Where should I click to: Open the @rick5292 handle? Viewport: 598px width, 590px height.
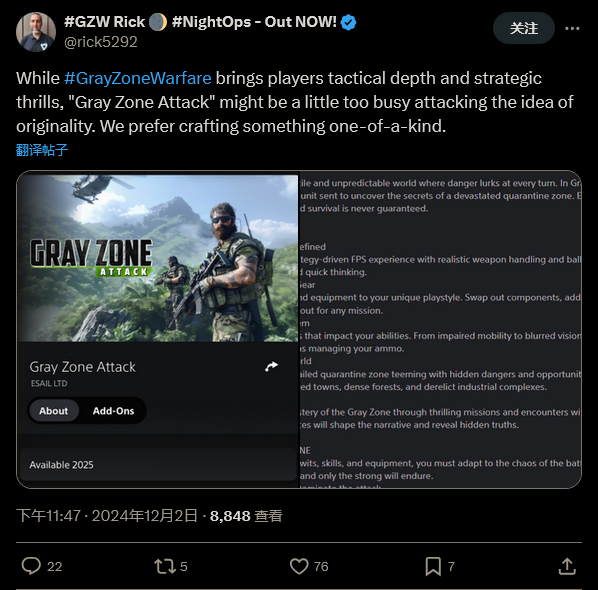pyautogui.click(x=101, y=42)
